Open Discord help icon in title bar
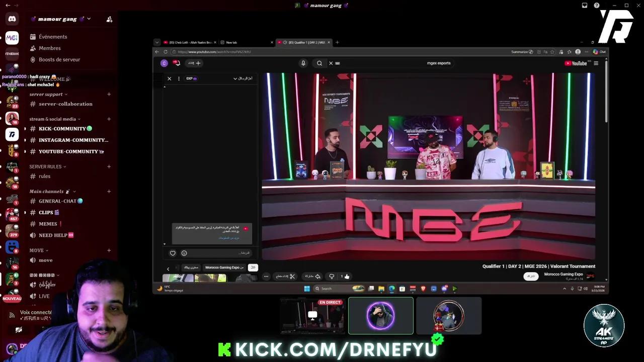 [x=597, y=6]
